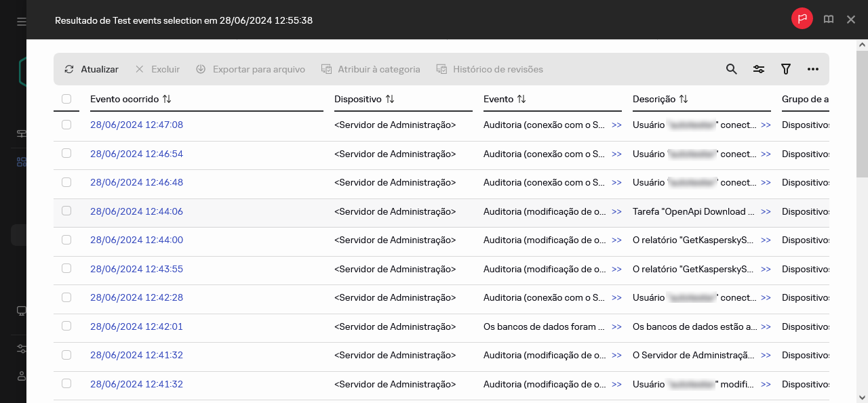This screenshot has height=403, width=868.
Task: Click the Evento column header
Action: point(498,99)
